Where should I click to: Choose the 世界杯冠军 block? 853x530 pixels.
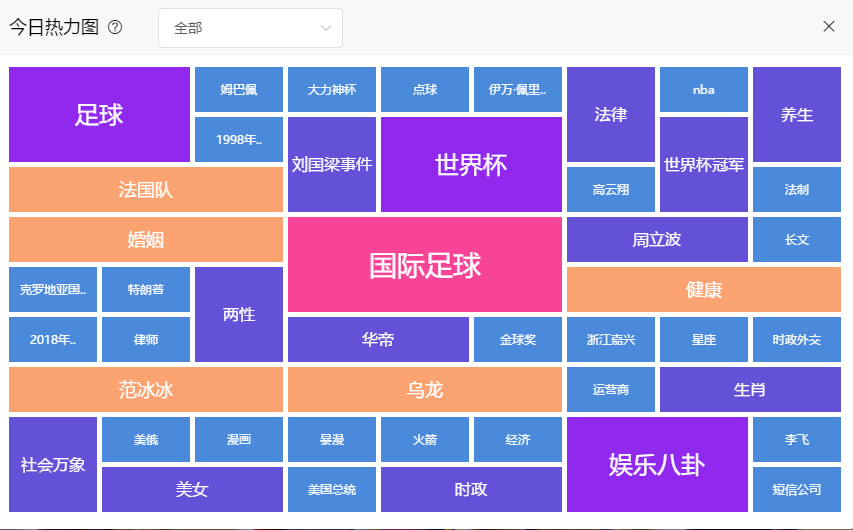pyautogui.click(x=704, y=165)
